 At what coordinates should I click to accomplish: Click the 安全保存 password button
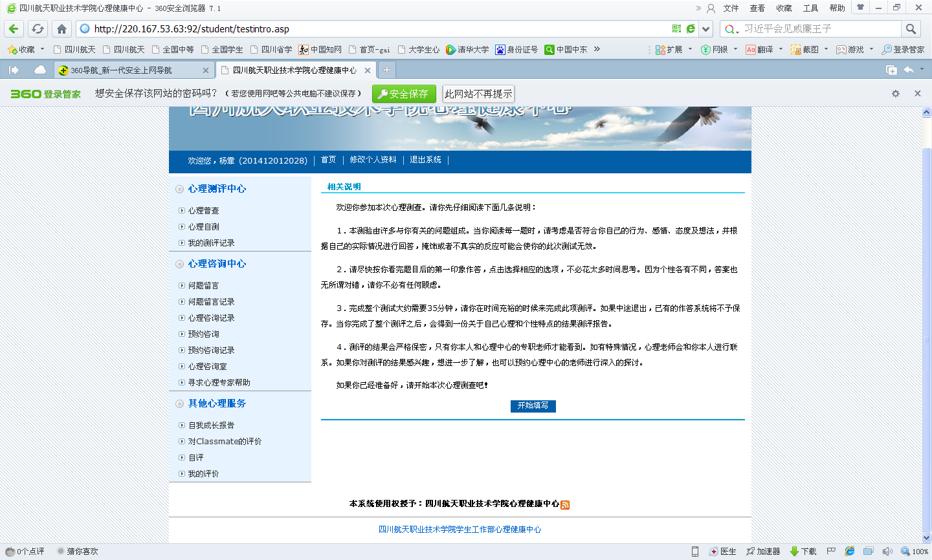pyautogui.click(x=404, y=94)
